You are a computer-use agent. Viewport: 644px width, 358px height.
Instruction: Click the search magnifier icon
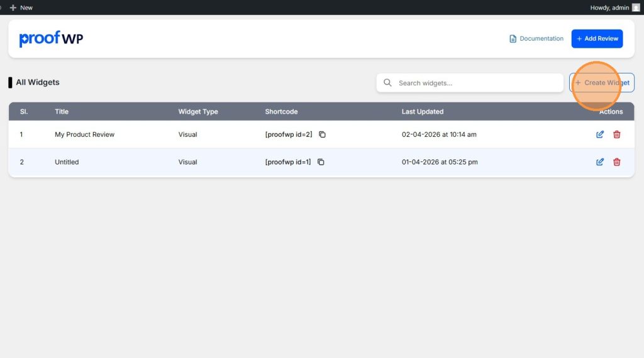pos(387,83)
